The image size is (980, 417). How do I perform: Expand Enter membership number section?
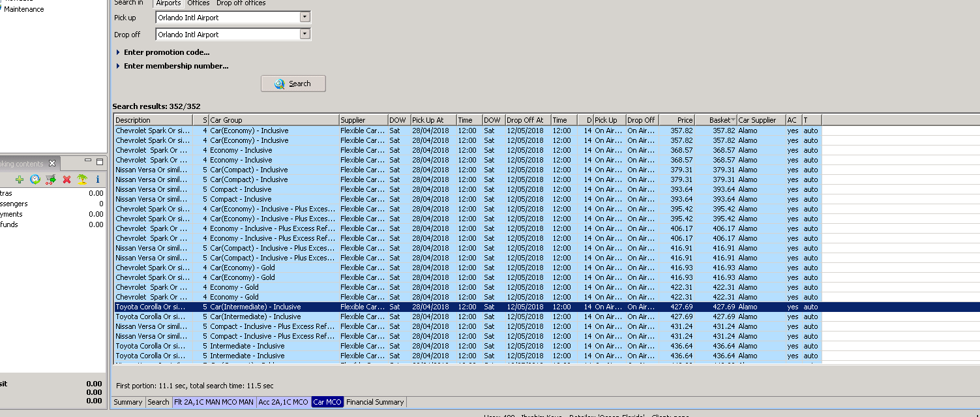(175, 66)
